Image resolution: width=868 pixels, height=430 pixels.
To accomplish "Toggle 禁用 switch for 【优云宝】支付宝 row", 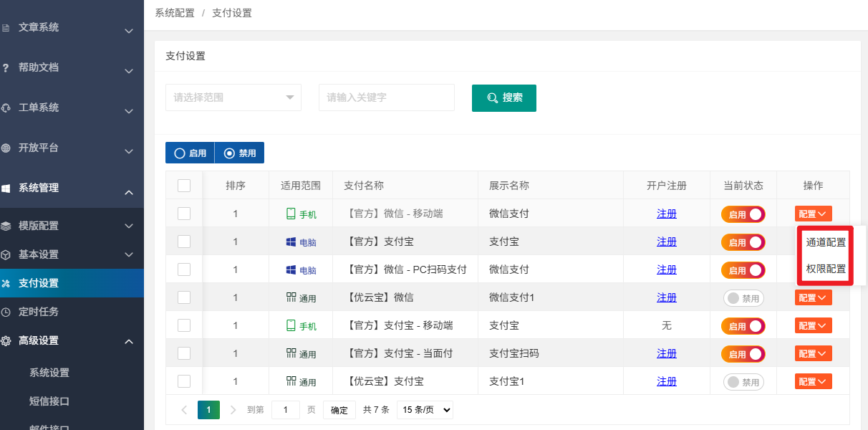I will [x=743, y=382].
